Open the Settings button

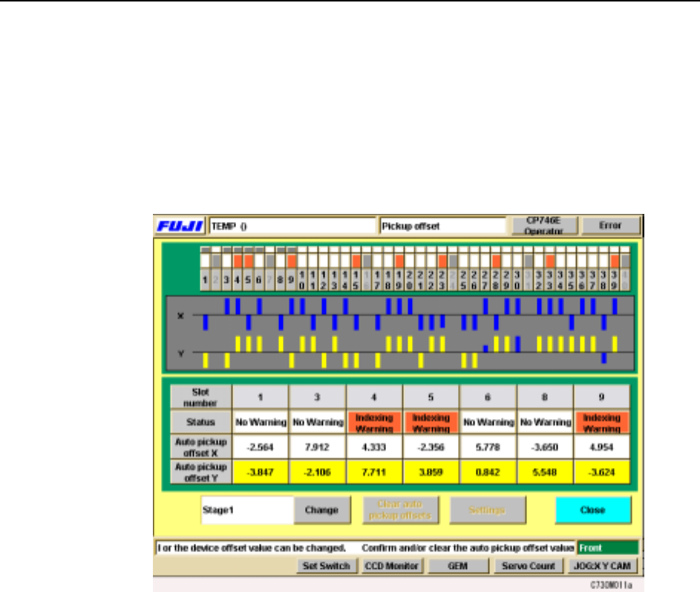[x=487, y=510]
